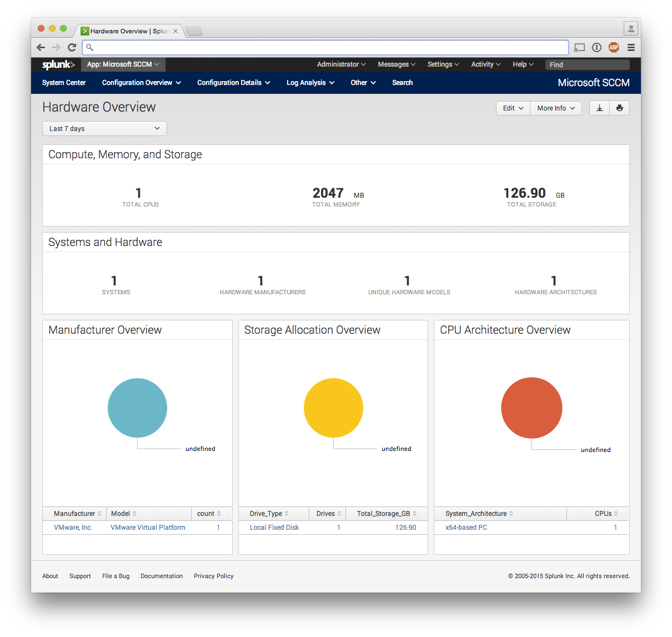Image resolution: width=672 pixels, height=637 pixels.
Task: Click the Hardware Manufacturers count
Action: [x=260, y=281]
